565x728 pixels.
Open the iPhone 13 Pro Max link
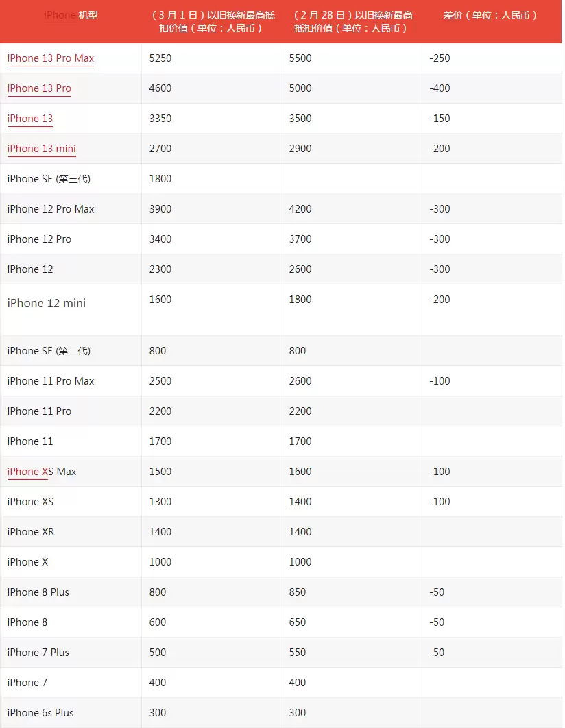[x=51, y=58]
